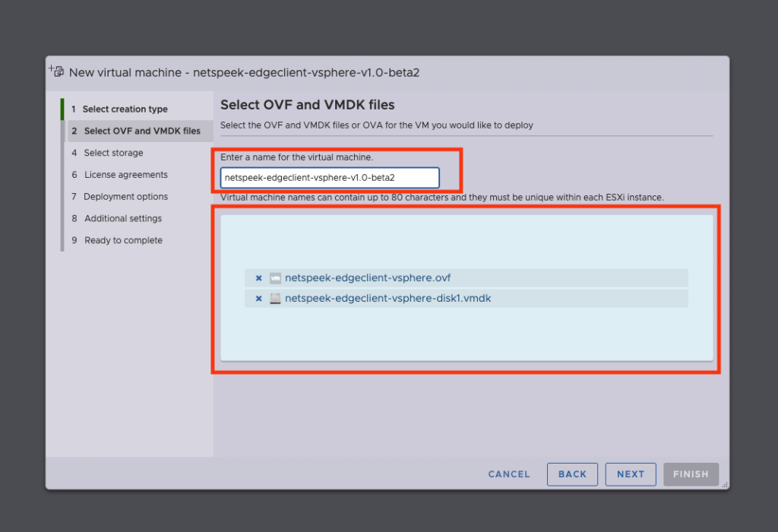Image resolution: width=778 pixels, height=532 pixels.
Task: Click the New virtual machine title icon
Action: [x=56, y=71]
